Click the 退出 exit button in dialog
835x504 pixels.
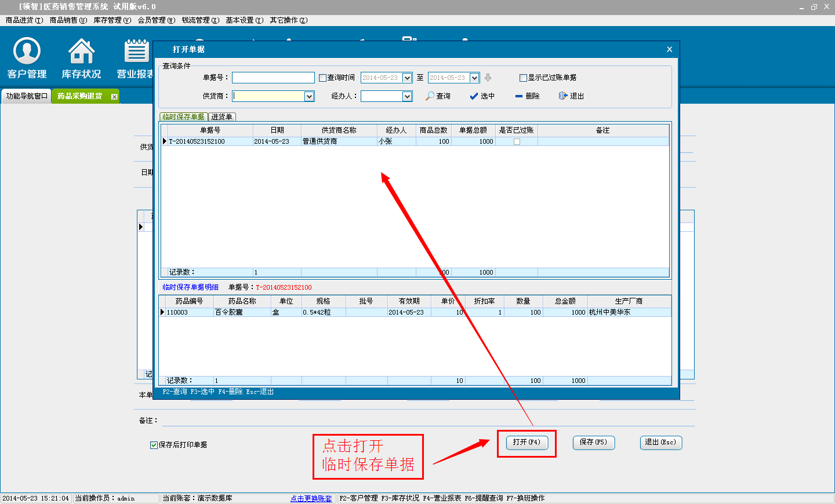[x=571, y=96]
